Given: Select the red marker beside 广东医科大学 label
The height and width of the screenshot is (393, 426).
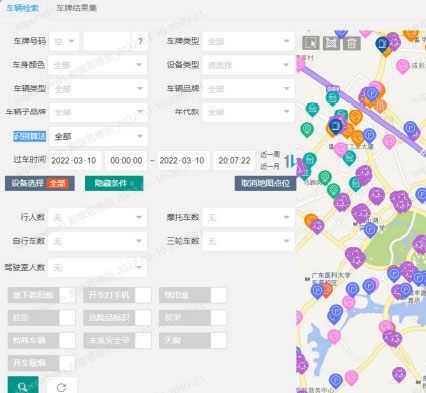Looking at the screenshot, I should 328,291.
